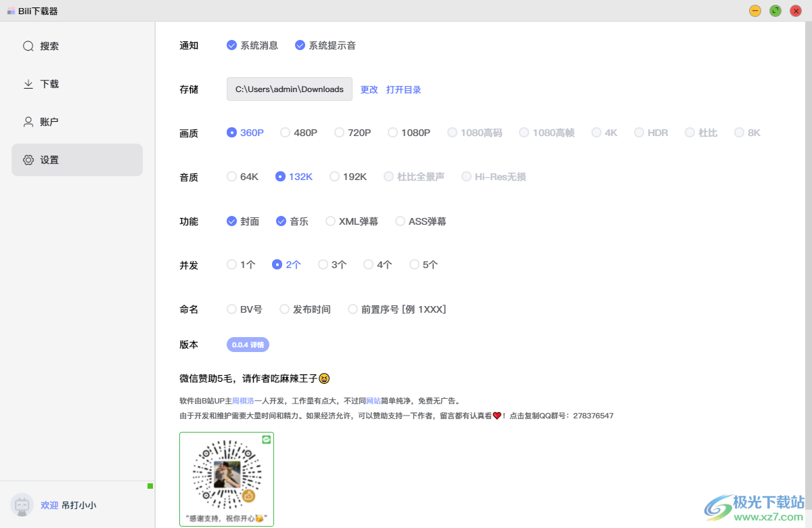Viewport: 812px width, 528px height.
Task: Open the Settings page in the sidebar
Action: click(77, 160)
